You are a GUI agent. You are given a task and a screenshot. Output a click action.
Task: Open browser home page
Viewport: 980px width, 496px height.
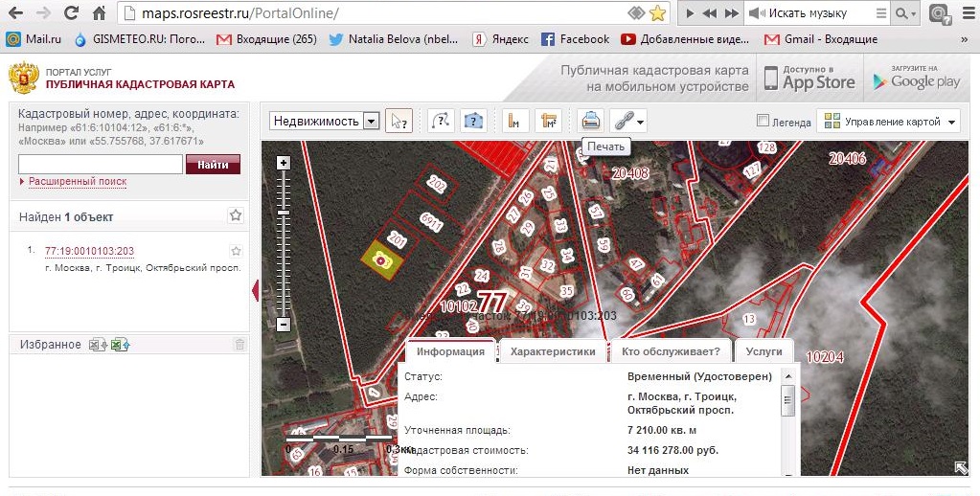(99, 12)
